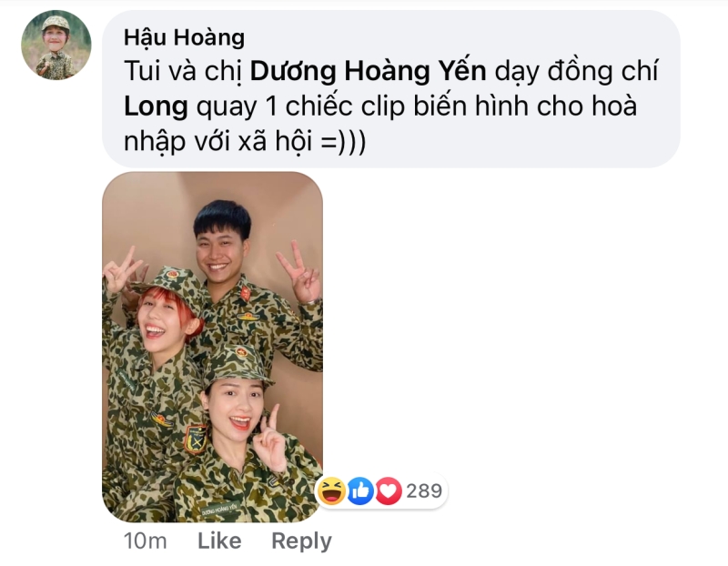Click the red heart Love reaction icon
This screenshot has height=566, width=728.
point(389,490)
